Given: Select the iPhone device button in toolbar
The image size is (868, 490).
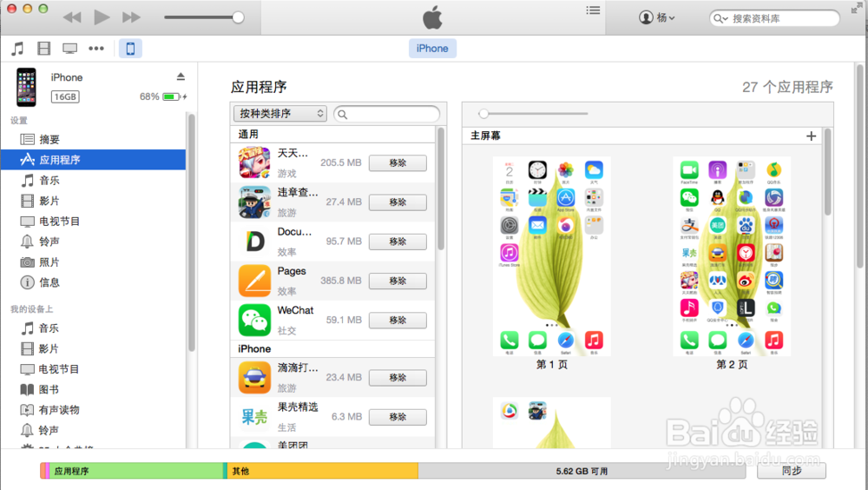Looking at the screenshot, I should pos(131,49).
